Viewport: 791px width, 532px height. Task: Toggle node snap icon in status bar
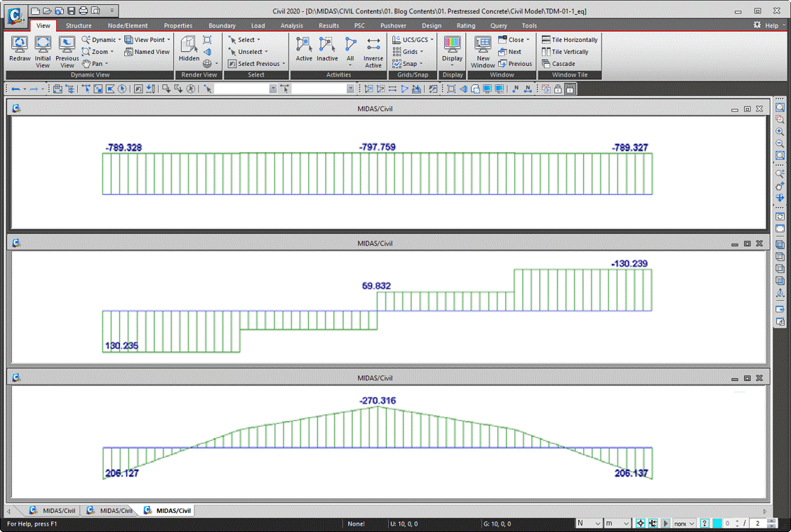tap(639, 523)
